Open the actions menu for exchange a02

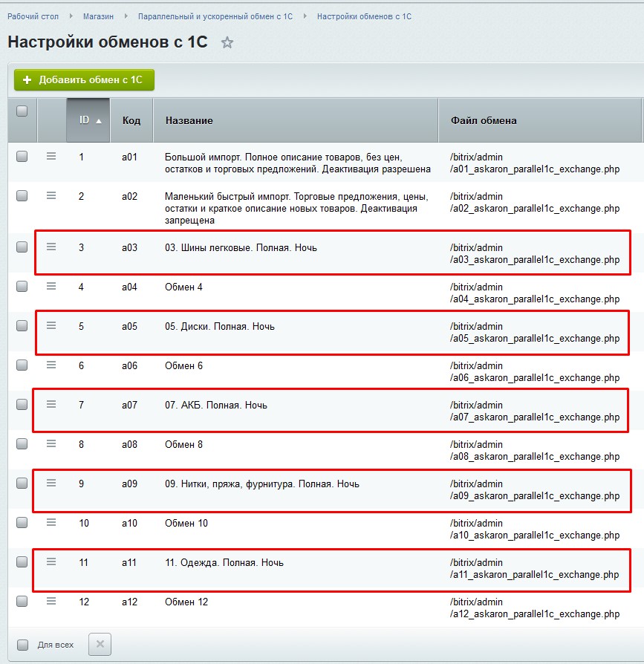pos(51,196)
